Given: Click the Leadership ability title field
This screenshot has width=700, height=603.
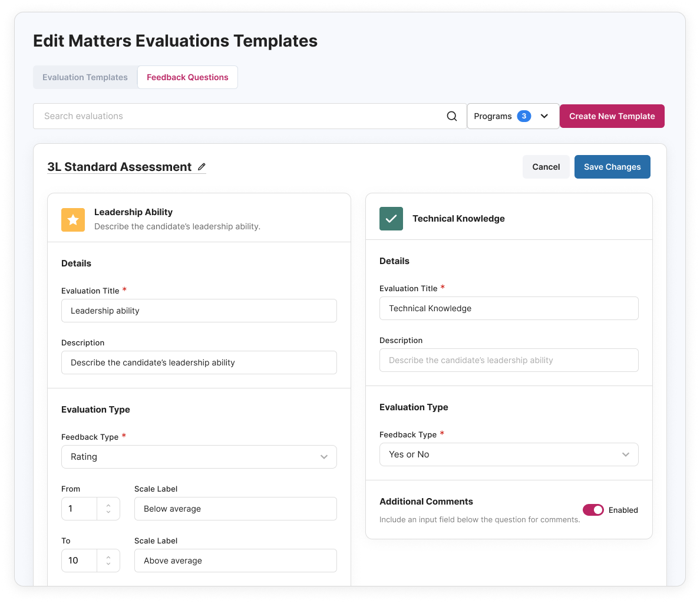Looking at the screenshot, I should point(199,310).
